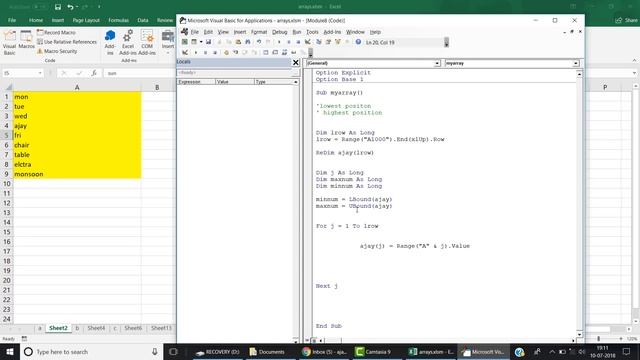
Task: Open the ribbon Insert controls dropdown
Action: (167, 42)
